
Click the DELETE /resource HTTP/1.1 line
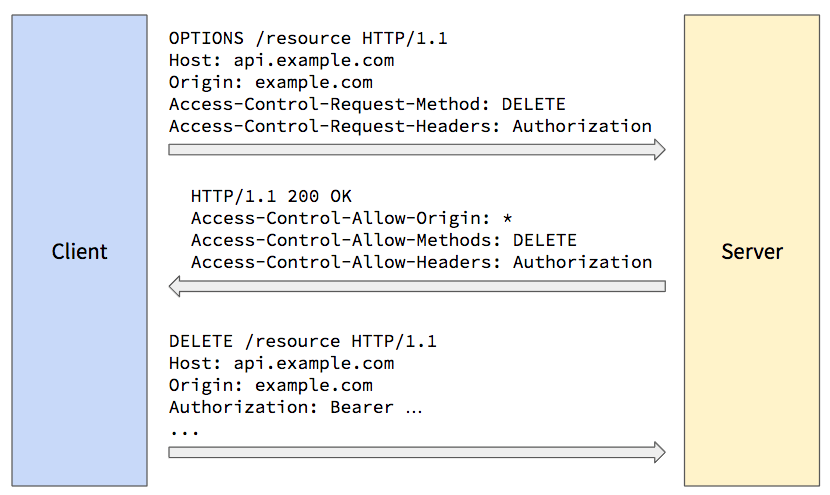click(303, 341)
